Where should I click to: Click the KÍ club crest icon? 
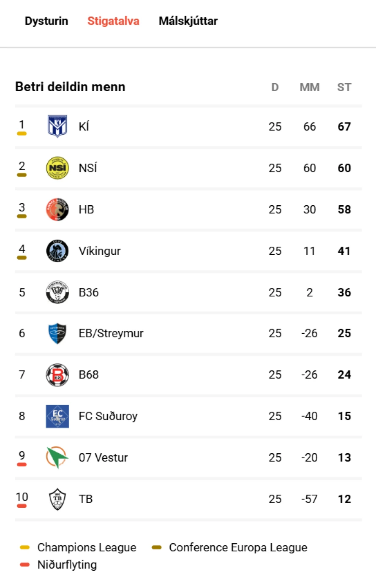pos(57,126)
